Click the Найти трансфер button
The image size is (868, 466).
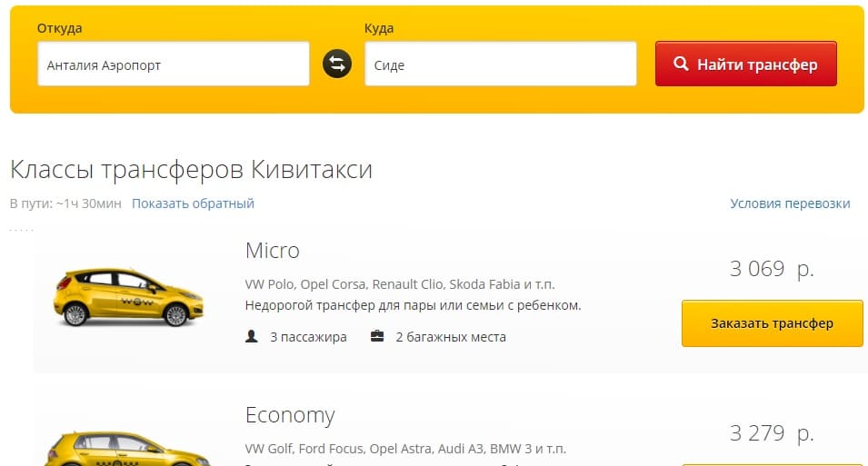pos(745,64)
